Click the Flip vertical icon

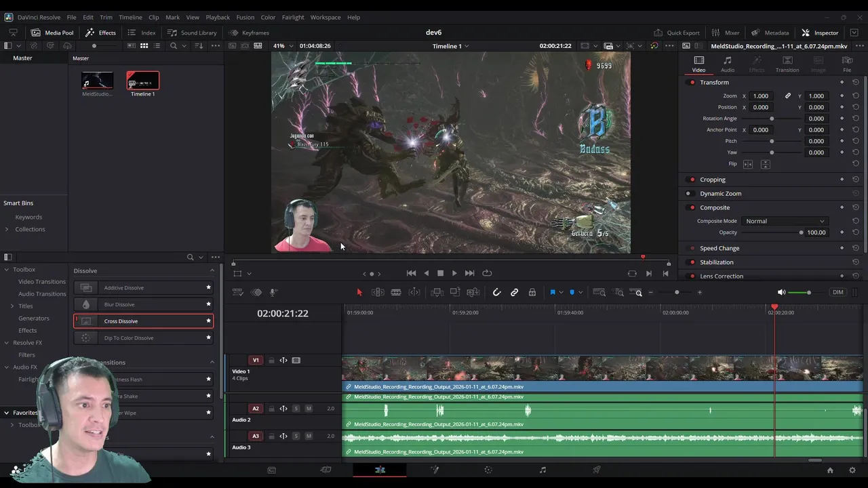765,164
